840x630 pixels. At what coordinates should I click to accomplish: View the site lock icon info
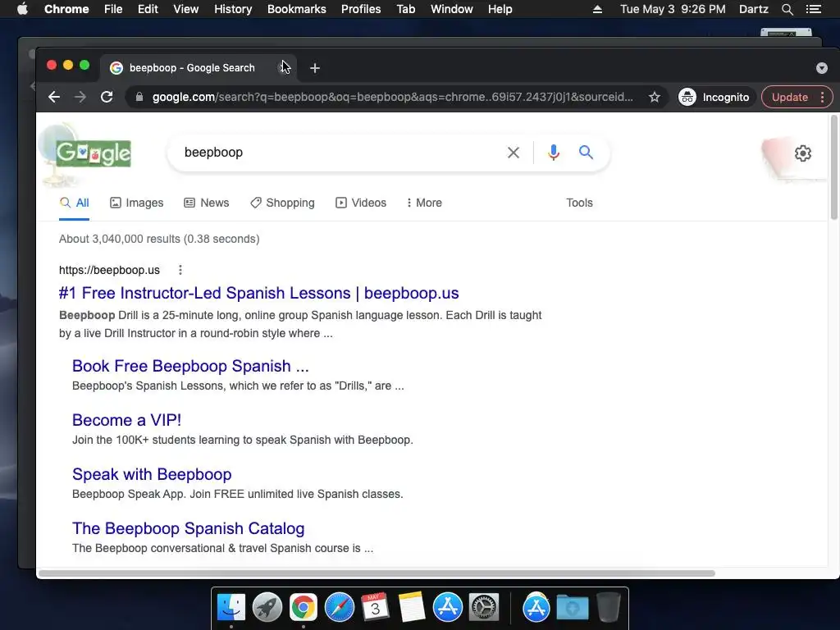point(139,97)
